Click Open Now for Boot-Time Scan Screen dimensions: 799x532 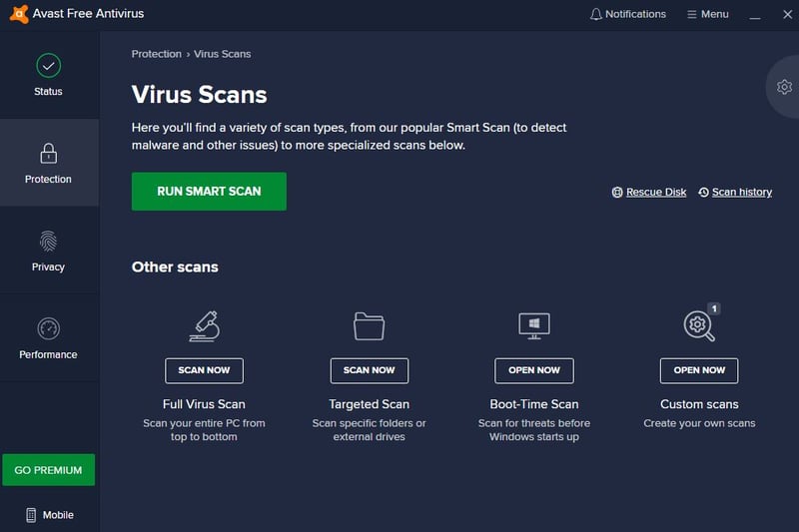[x=534, y=370]
